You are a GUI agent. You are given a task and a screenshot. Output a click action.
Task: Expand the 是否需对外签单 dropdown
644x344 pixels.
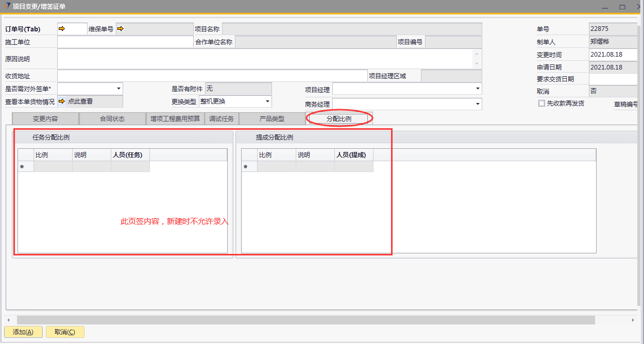[118, 89]
